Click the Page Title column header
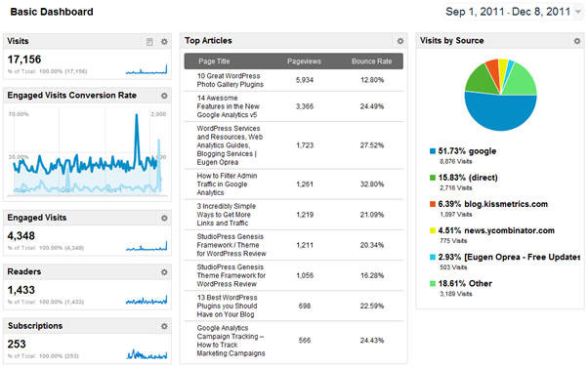 214,61
